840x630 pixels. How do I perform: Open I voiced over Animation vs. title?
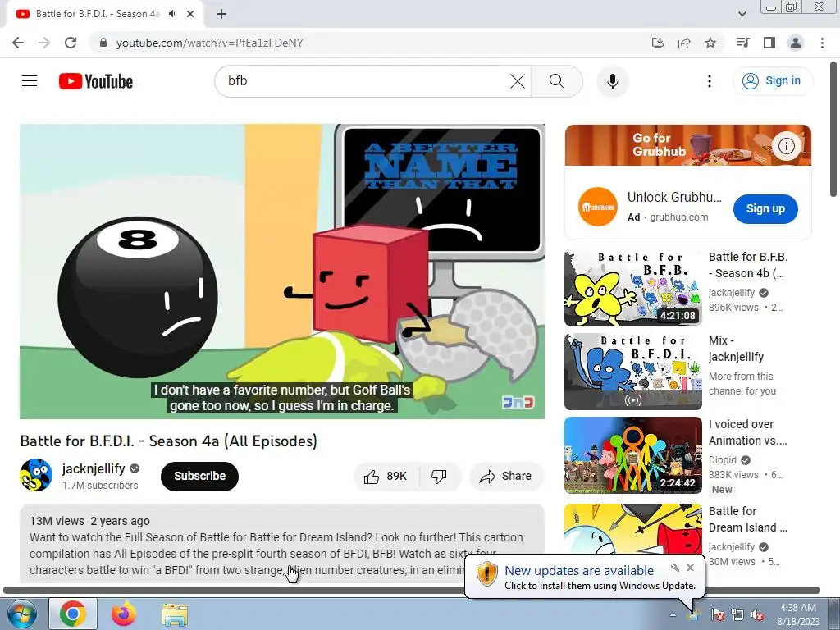(x=748, y=432)
